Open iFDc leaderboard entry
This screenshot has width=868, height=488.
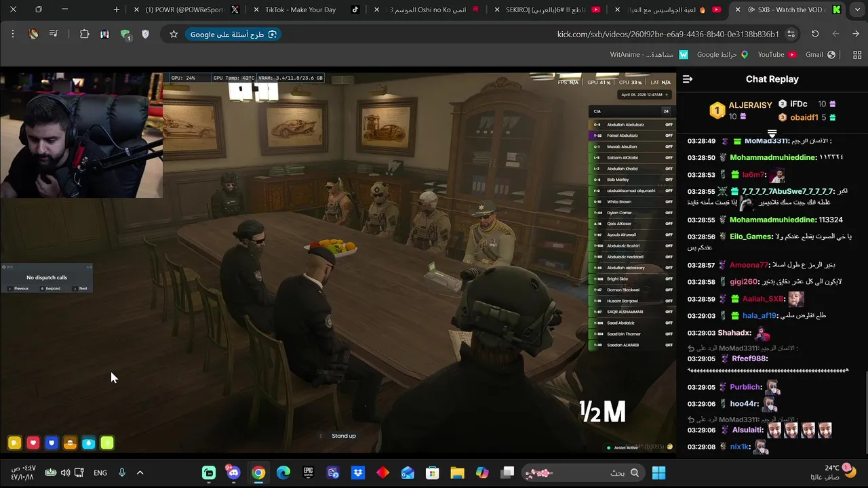(798, 104)
